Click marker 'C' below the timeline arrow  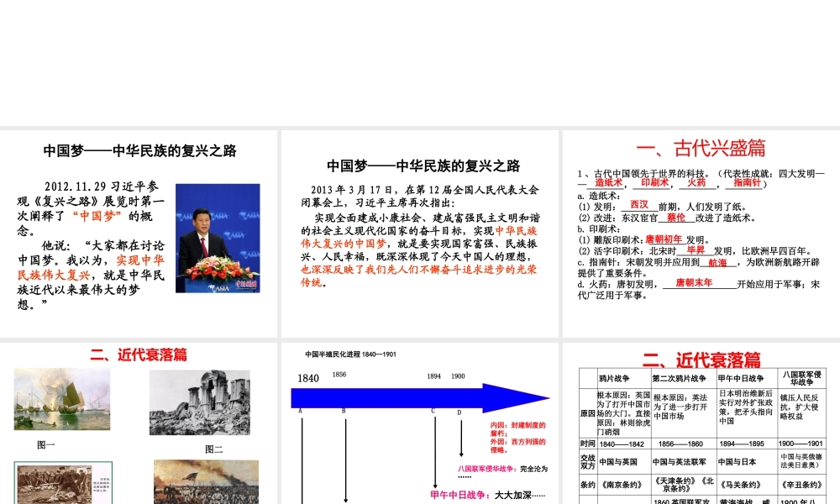point(433,412)
